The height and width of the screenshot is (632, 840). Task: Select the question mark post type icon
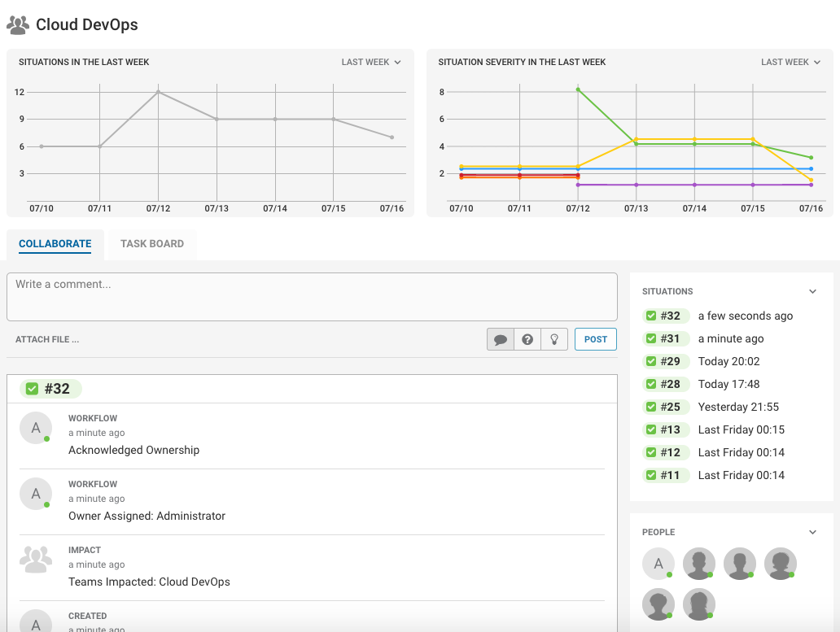pyautogui.click(x=527, y=339)
